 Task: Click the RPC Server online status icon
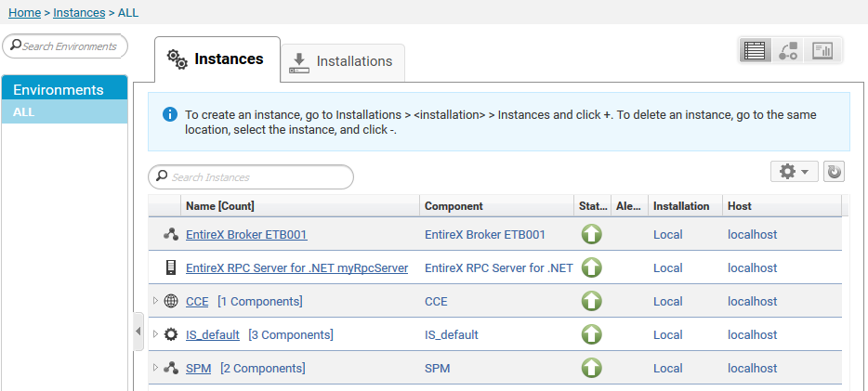[591, 267]
